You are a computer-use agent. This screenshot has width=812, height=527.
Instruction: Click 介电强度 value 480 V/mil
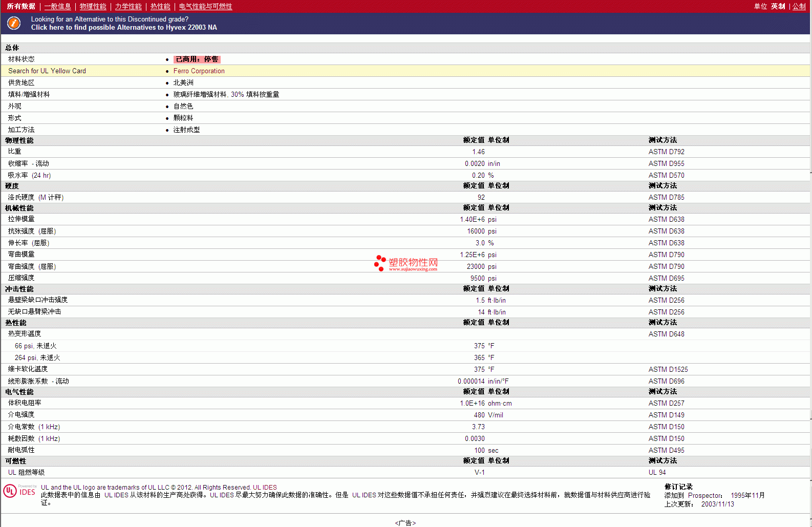(488, 415)
